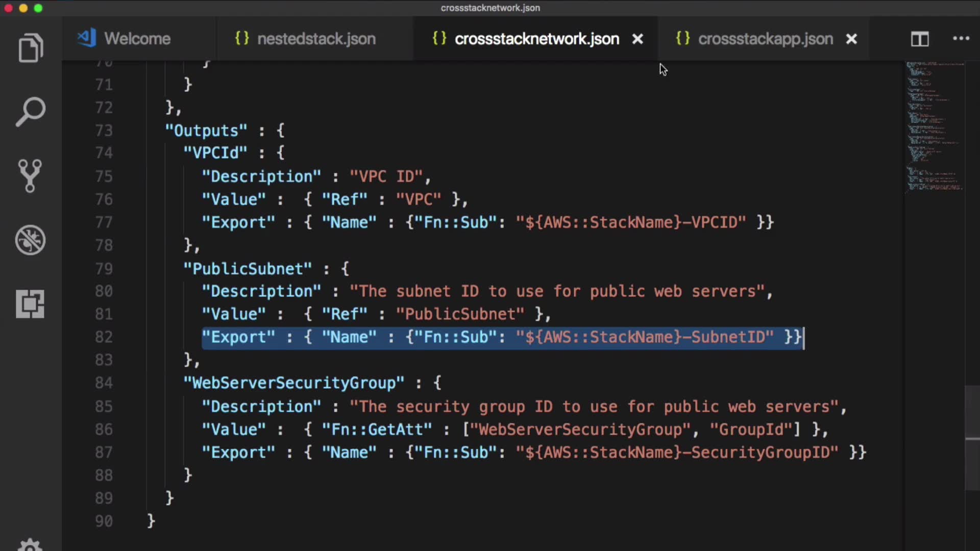Open the Extensions panel icon
The width and height of the screenshot is (980, 551).
click(x=30, y=304)
